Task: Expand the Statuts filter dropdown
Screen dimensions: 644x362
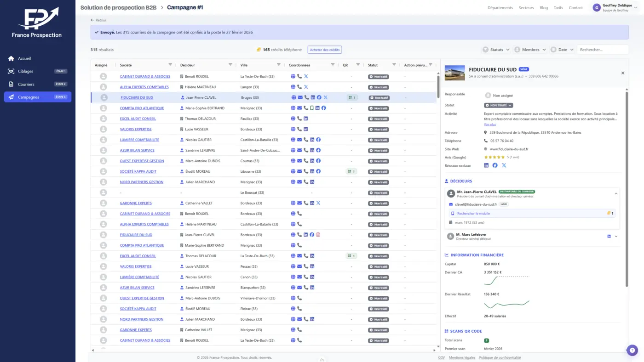Action: coord(496,50)
